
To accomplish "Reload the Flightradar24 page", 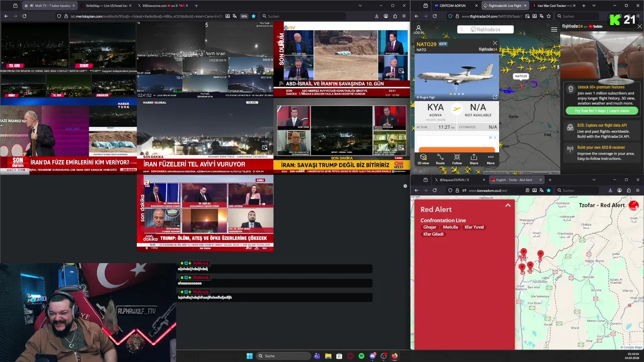I will point(435,16).
